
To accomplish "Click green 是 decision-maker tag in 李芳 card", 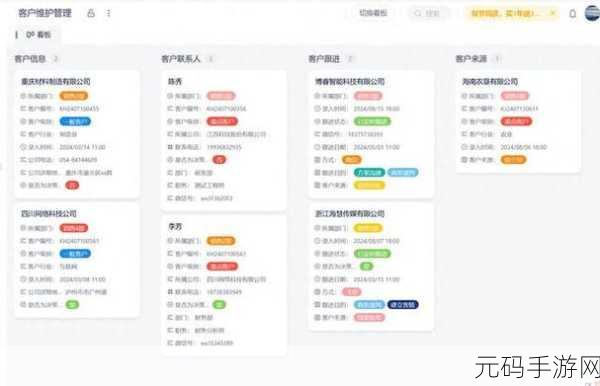I will 219,305.
